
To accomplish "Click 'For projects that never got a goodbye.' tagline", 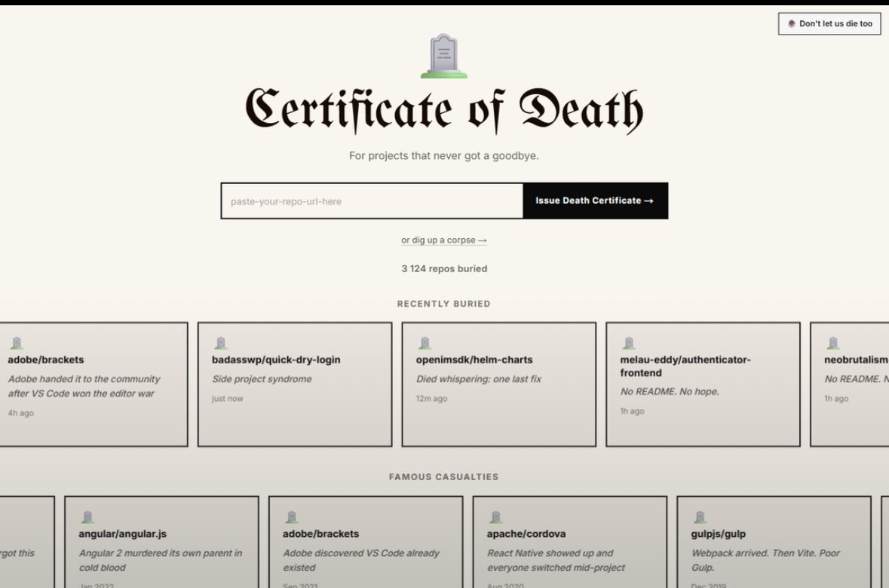I will [x=444, y=155].
